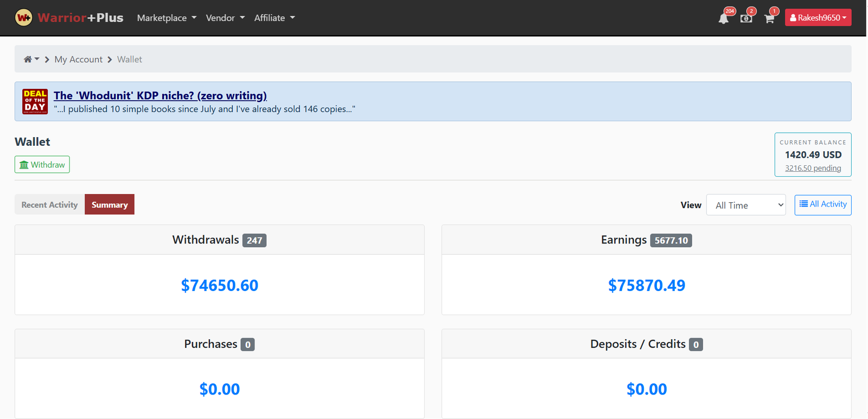
Task: Click the Purchases 0 badge
Action: (247, 344)
